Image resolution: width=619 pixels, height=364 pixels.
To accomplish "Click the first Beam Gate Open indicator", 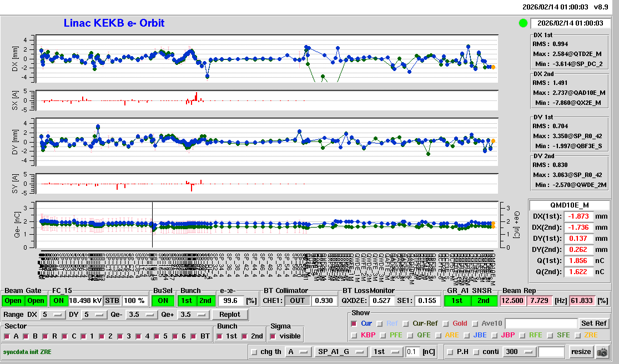I will 14,300.
